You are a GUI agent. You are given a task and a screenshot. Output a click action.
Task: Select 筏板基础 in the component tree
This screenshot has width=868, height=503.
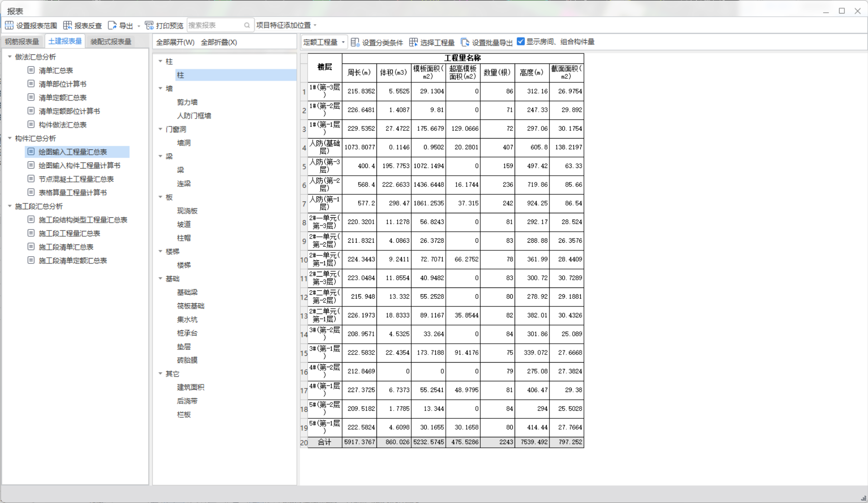190,306
